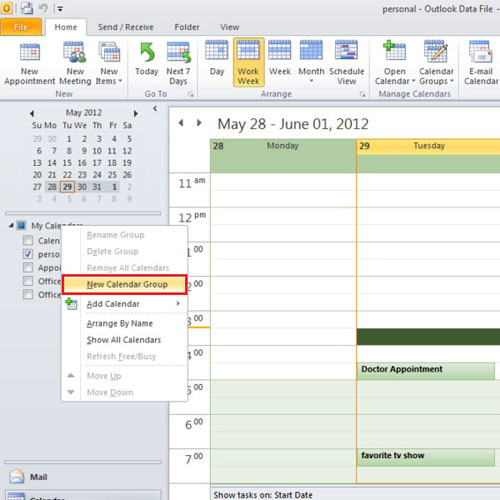
Task: Select May 15 in the date navigator
Action: coord(67,163)
